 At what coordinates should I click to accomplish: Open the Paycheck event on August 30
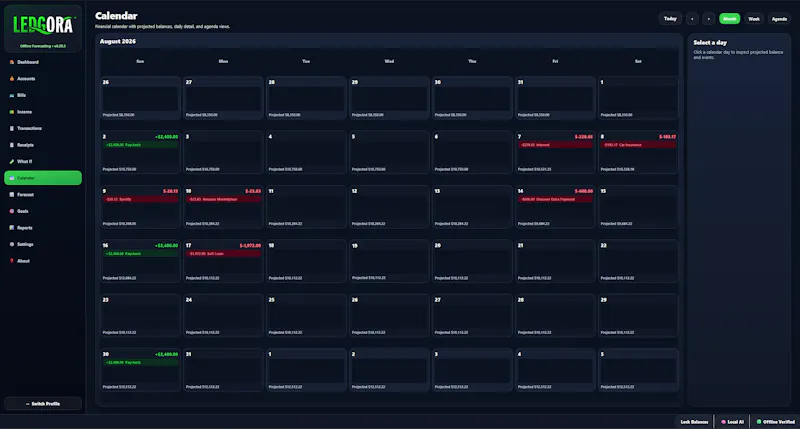click(x=140, y=362)
